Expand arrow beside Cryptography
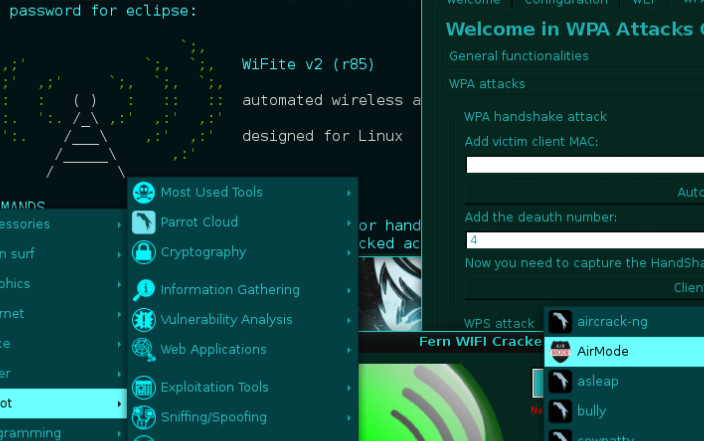Screen dimensions: 704x441 point(349,253)
